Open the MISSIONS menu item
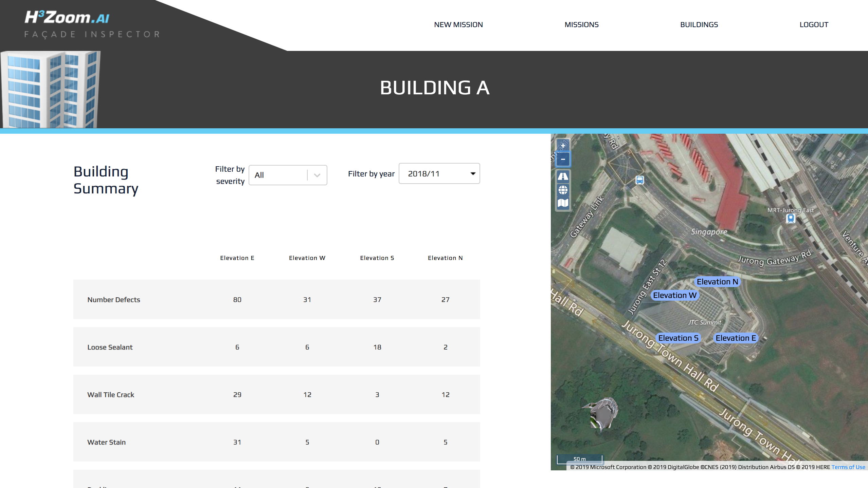Image resolution: width=868 pixels, height=488 pixels. pos(581,24)
